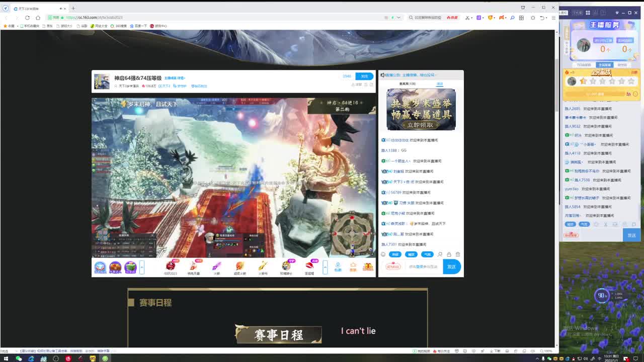Send chat message with 发送 button

(451, 267)
